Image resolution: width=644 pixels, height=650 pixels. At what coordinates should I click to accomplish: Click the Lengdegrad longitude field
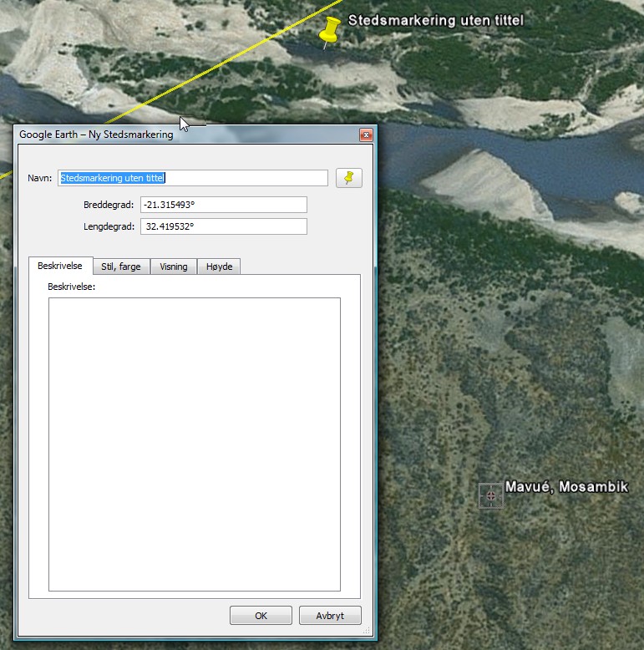[x=222, y=226]
